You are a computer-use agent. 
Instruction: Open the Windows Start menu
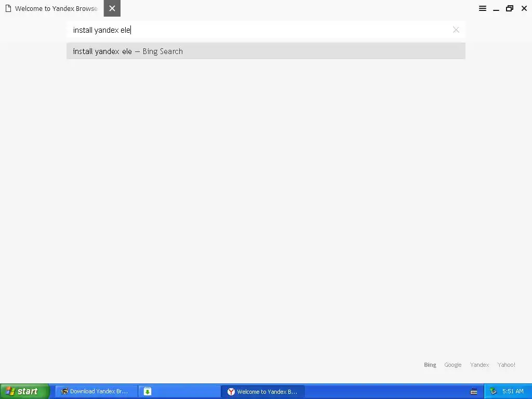[25, 391]
